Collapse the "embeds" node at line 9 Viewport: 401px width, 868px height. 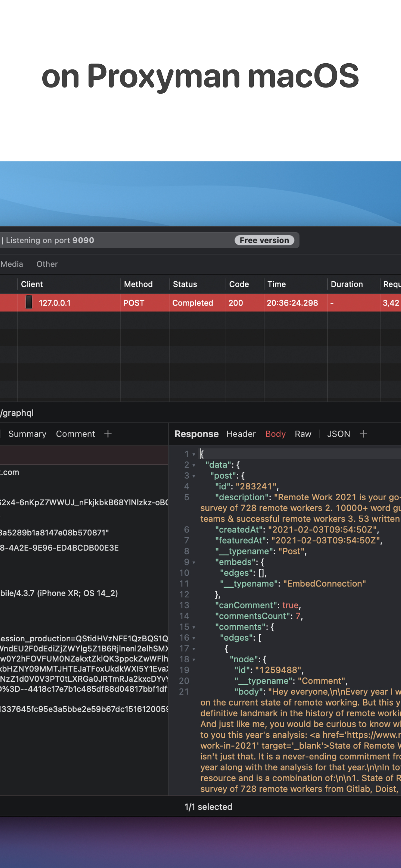click(x=194, y=563)
